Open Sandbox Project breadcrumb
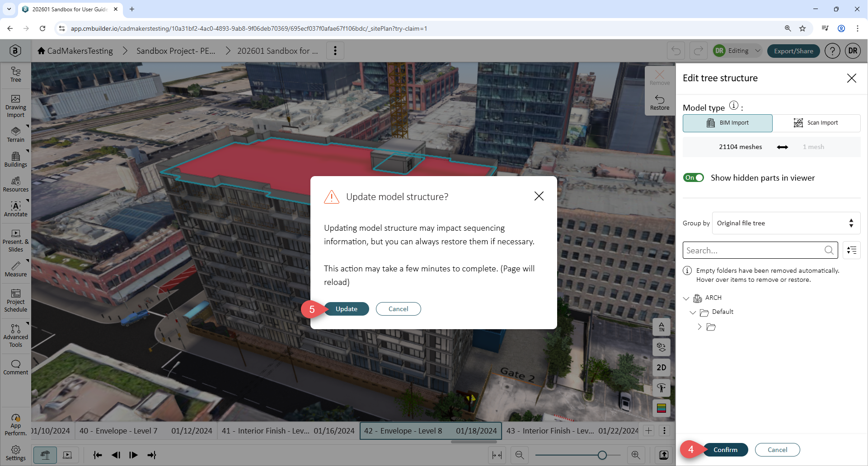868x466 pixels. pyautogui.click(x=176, y=51)
